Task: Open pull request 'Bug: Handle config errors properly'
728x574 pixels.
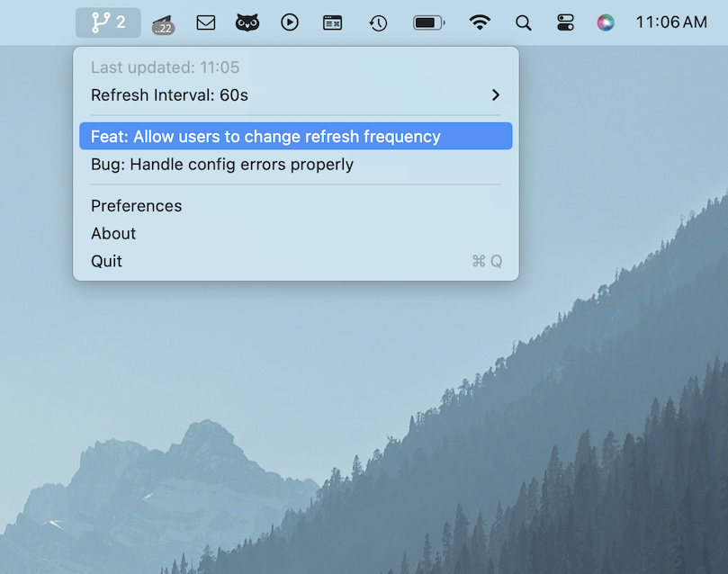Action: coord(296,165)
